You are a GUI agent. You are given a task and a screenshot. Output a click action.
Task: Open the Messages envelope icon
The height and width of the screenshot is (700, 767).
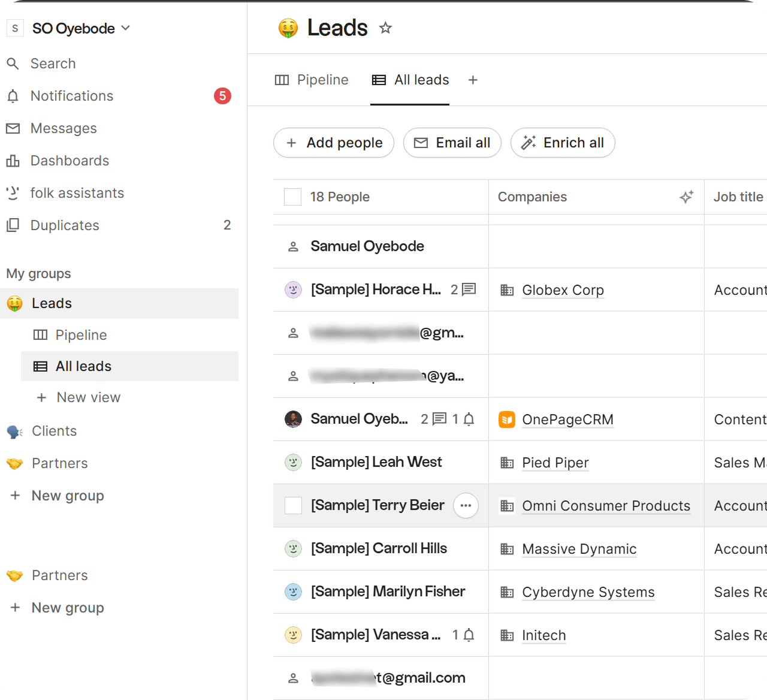tap(13, 128)
